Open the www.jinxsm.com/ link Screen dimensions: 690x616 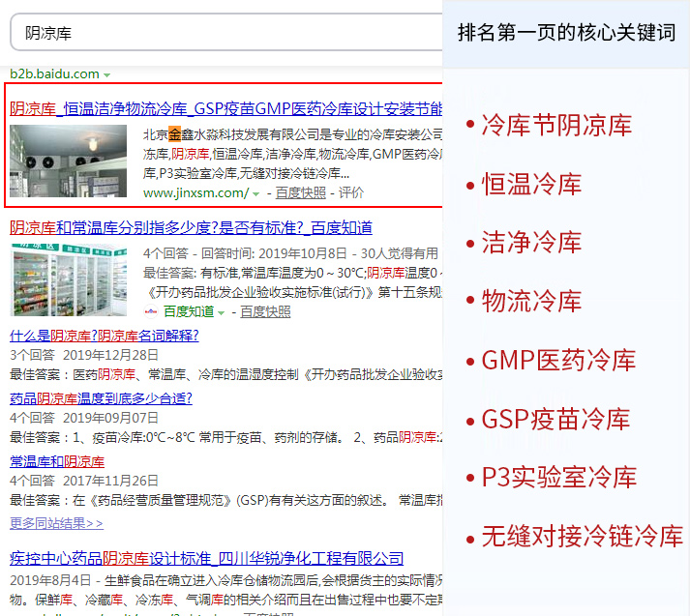point(195,193)
